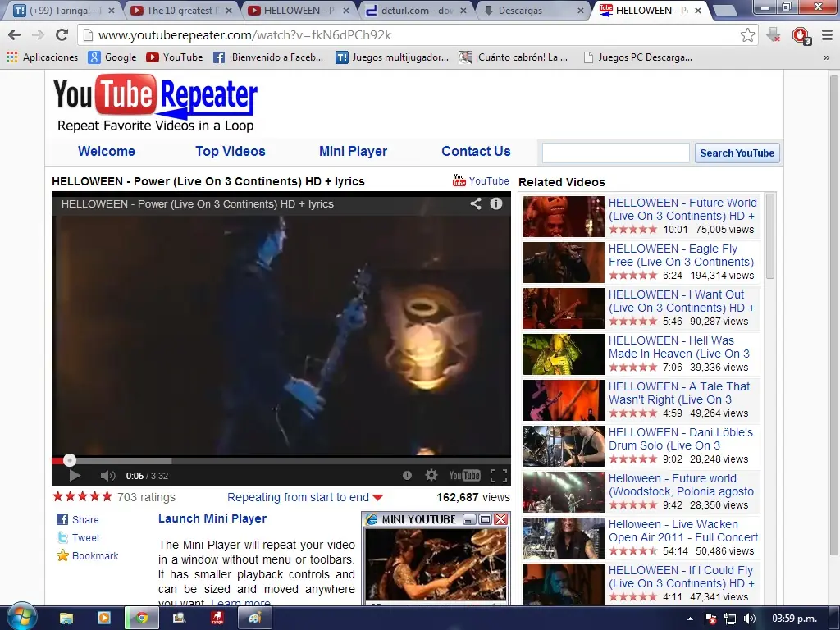Open the Windows Start button
The image size is (840, 630).
click(x=21, y=617)
